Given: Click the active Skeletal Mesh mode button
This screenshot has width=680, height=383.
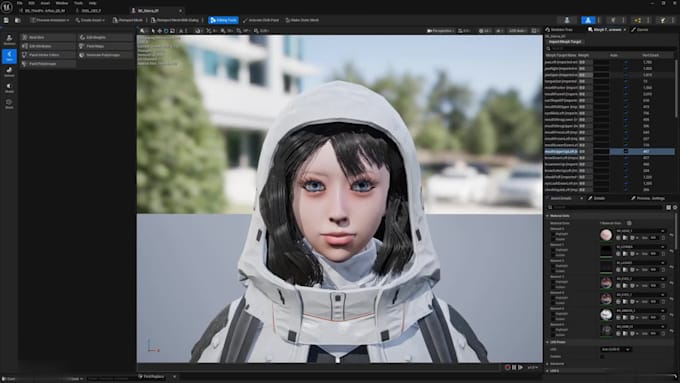Looking at the screenshot, I should click(588, 20).
